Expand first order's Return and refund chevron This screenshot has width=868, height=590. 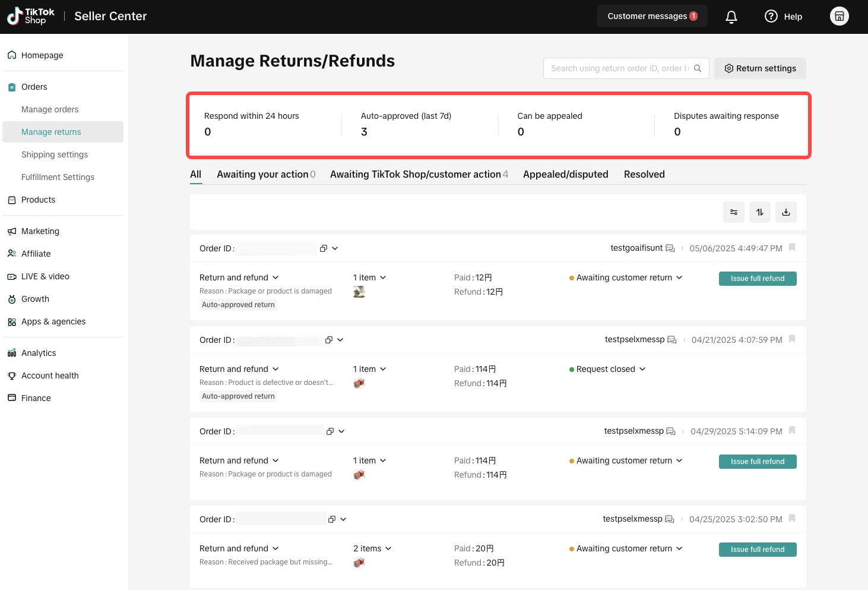click(275, 277)
